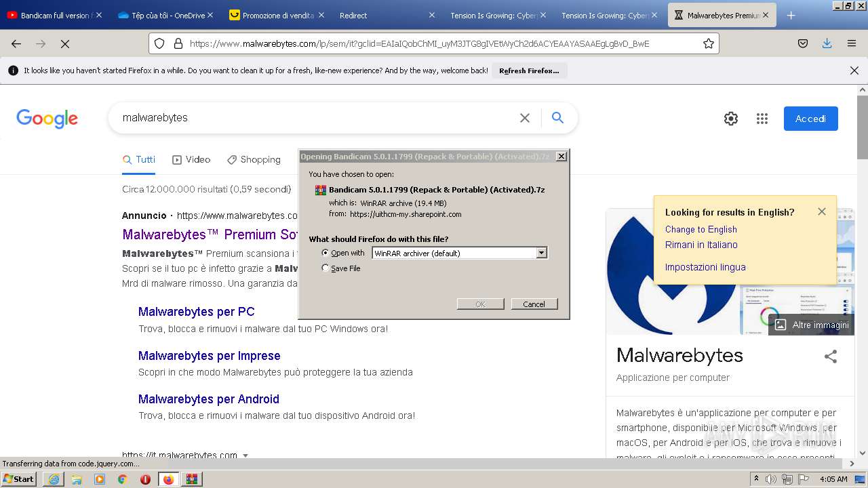This screenshot has width=868, height=488.
Task: Close the English results language popup
Action: [x=822, y=211]
